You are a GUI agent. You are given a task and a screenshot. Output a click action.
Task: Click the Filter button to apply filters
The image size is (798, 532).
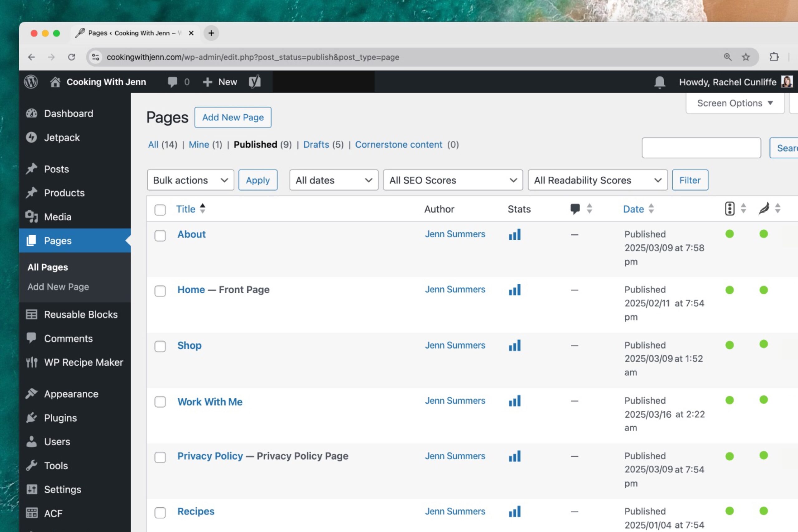pyautogui.click(x=689, y=180)
